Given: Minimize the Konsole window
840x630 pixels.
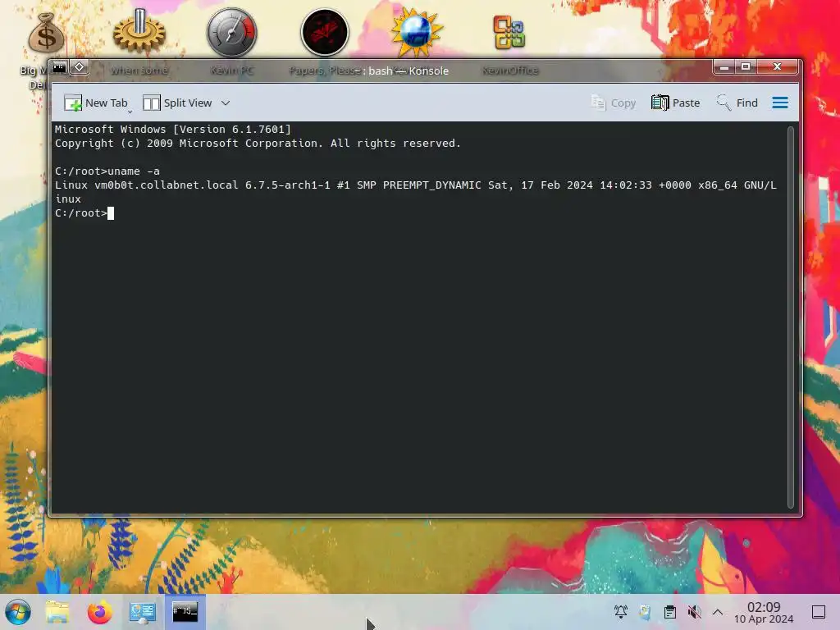Looking at the screenshot, I should [x=724, y=67].
